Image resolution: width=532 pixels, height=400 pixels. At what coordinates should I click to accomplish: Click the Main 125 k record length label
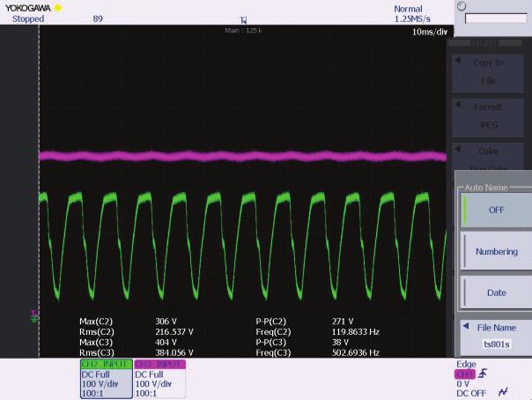[x=243, y=31]
